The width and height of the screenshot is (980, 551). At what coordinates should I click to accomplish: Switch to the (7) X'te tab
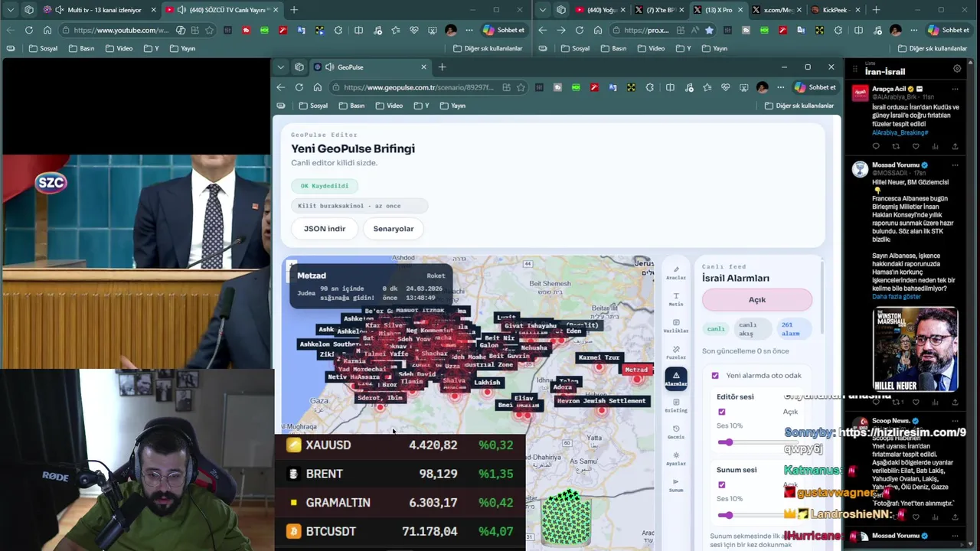658,10
